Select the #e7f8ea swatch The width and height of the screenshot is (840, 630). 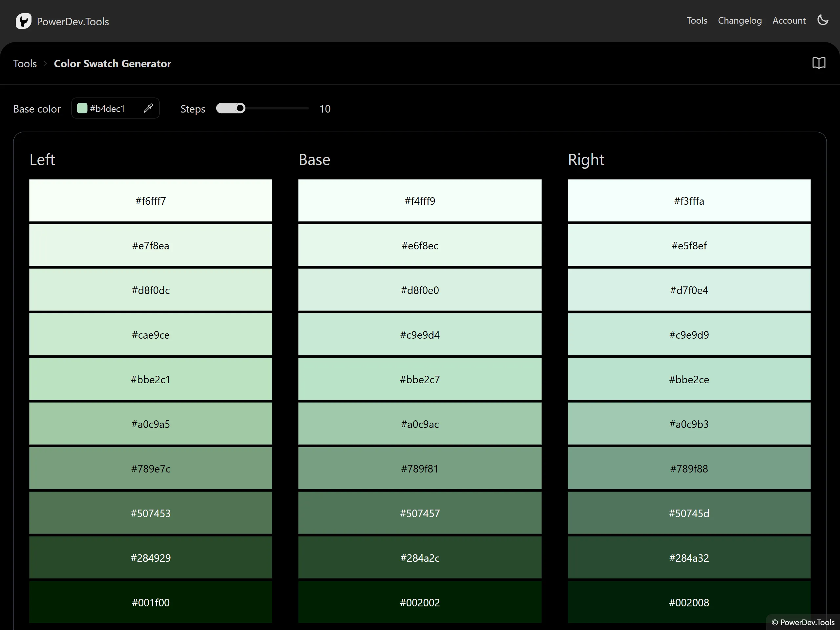tap(150, 245)
